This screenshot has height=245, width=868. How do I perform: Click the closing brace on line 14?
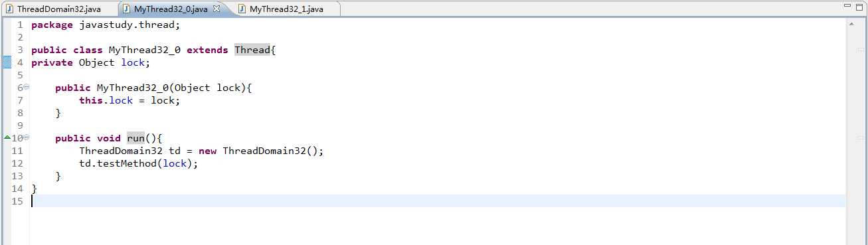tap(35, 189)
